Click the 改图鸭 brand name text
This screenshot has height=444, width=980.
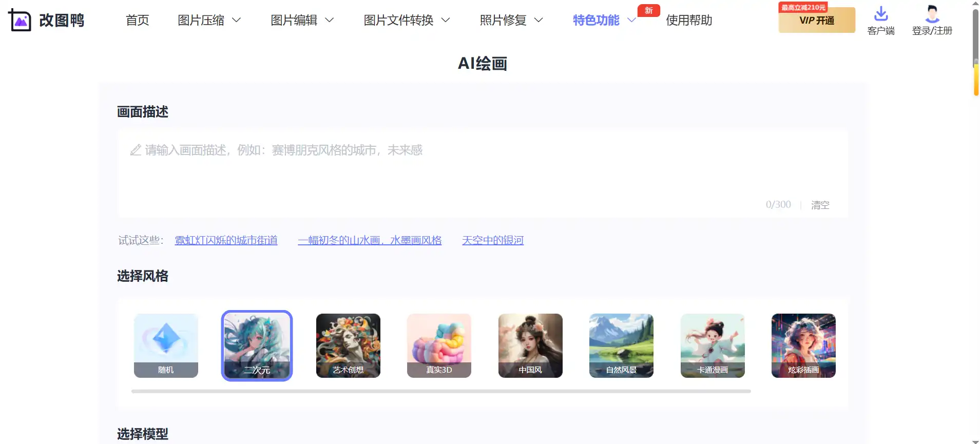(62, 20)
